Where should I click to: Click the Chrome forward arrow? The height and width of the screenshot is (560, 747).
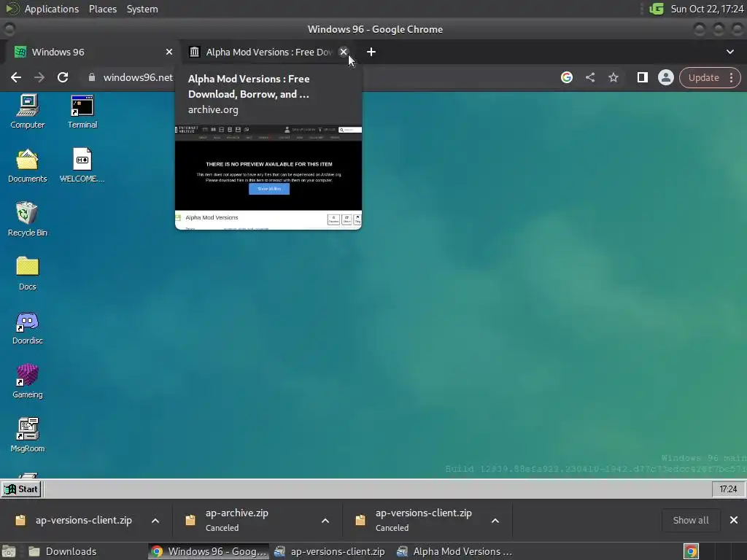39,77
